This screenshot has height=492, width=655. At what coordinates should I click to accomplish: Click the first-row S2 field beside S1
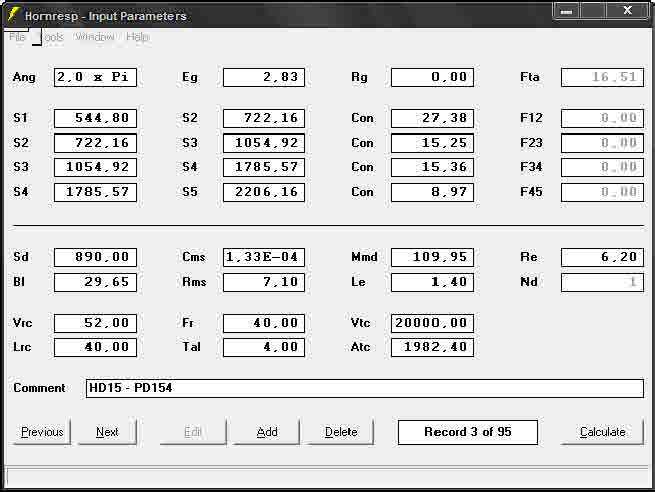coord(264,118)
